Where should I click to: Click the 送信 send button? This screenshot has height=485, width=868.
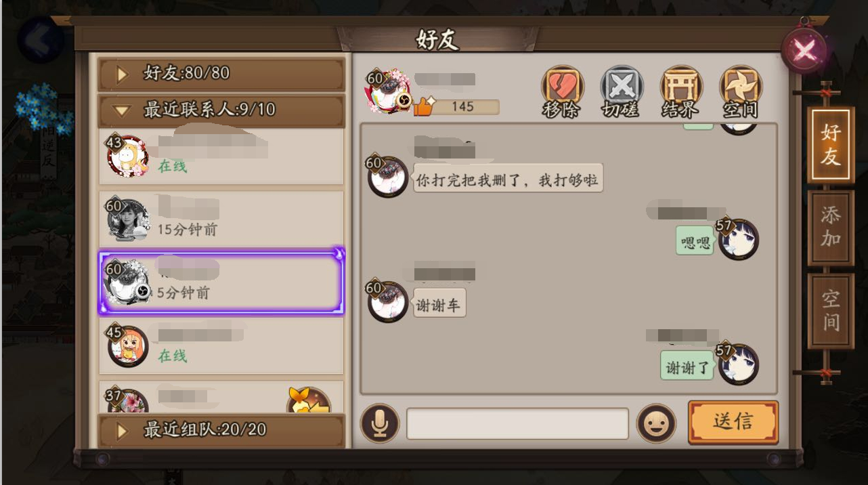tap(733, 422)
